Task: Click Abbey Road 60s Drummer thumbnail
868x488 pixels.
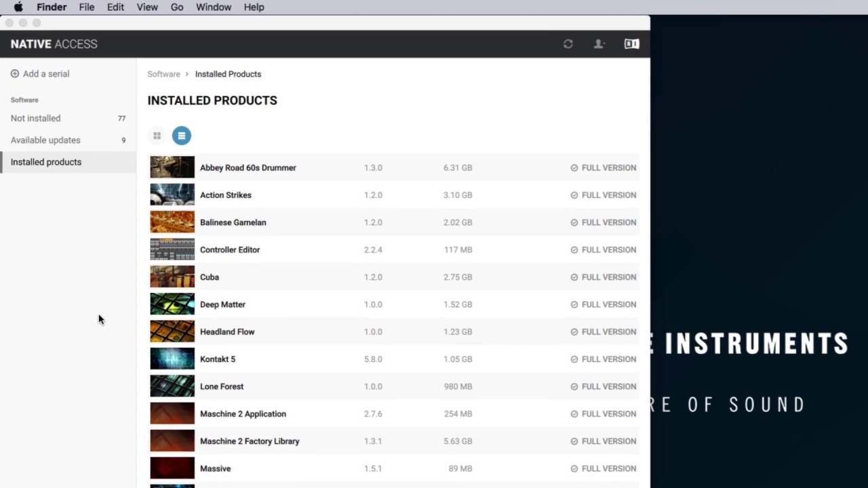Action: [172, 167]
